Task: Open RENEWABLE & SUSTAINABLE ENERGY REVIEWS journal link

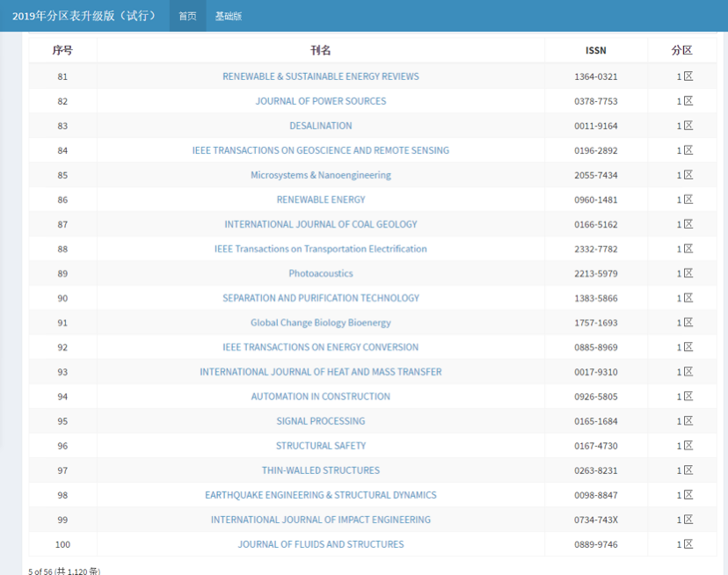Action: pyautogui.click(x=321, y=76)
